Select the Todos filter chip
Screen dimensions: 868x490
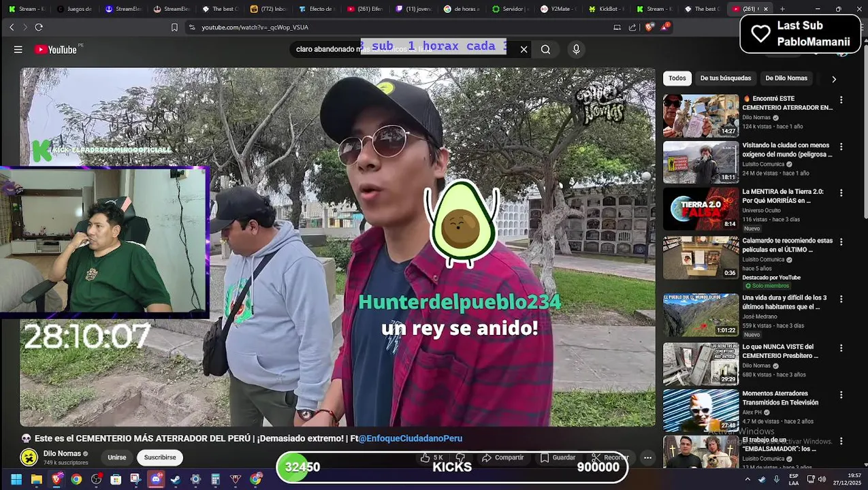tap(677, 78)
